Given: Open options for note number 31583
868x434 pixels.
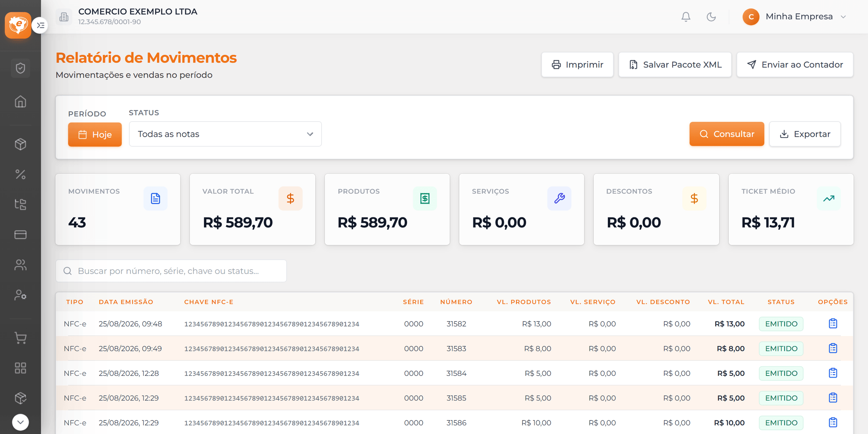Looking at the screenshot, I should tap(833, 348).
